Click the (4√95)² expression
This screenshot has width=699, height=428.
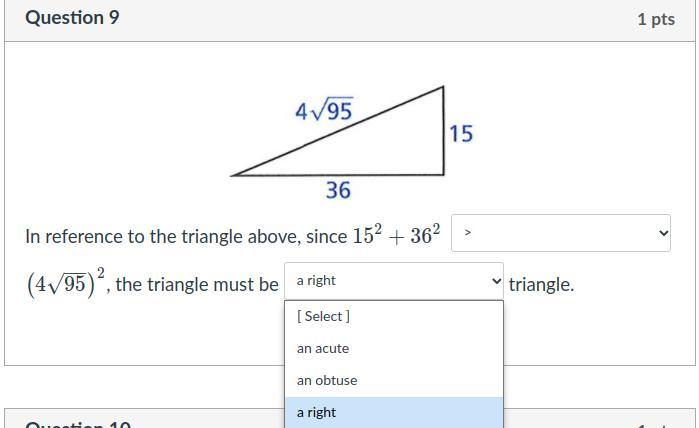coord(66,284)
